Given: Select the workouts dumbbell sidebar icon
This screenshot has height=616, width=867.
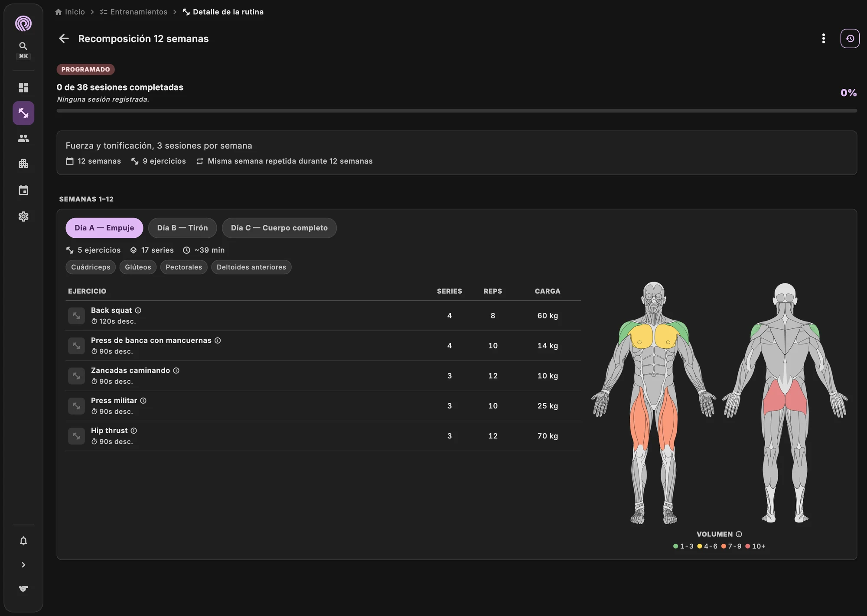Looking at the screenshot, I should tap(23, 113).
